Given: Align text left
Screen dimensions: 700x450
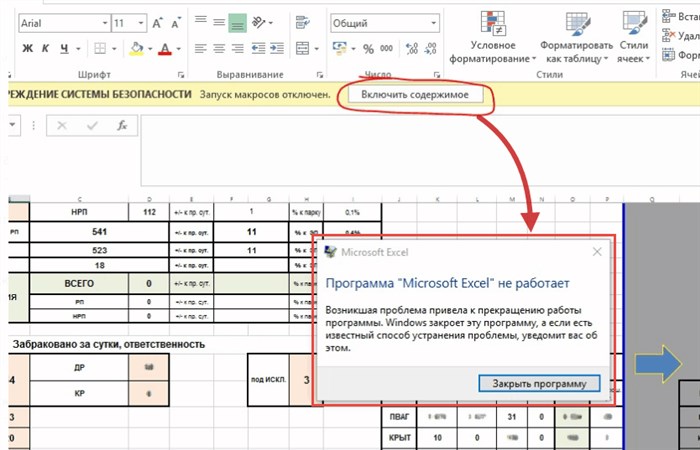Looking at the screenshot, I should [x=201, y=48].
